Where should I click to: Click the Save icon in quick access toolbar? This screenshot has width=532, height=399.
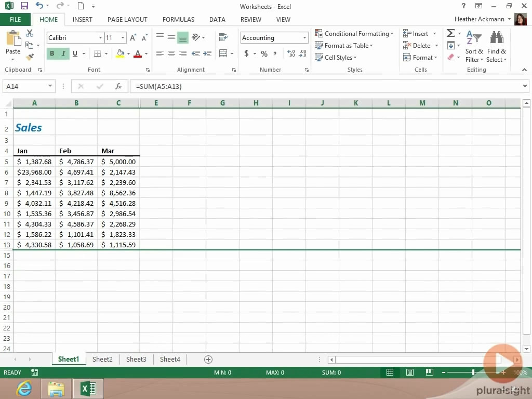(x=24, y=6)
